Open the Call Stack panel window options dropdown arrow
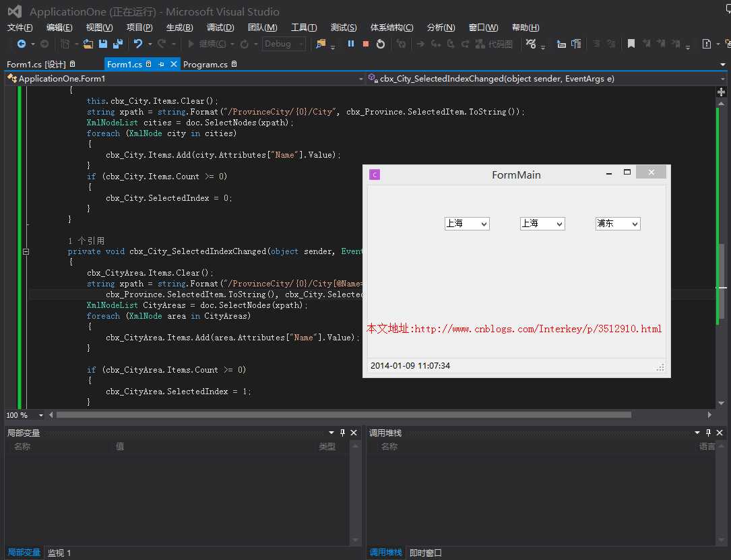The height and width of the screenshot is (560, 731). tap(697, 433)
